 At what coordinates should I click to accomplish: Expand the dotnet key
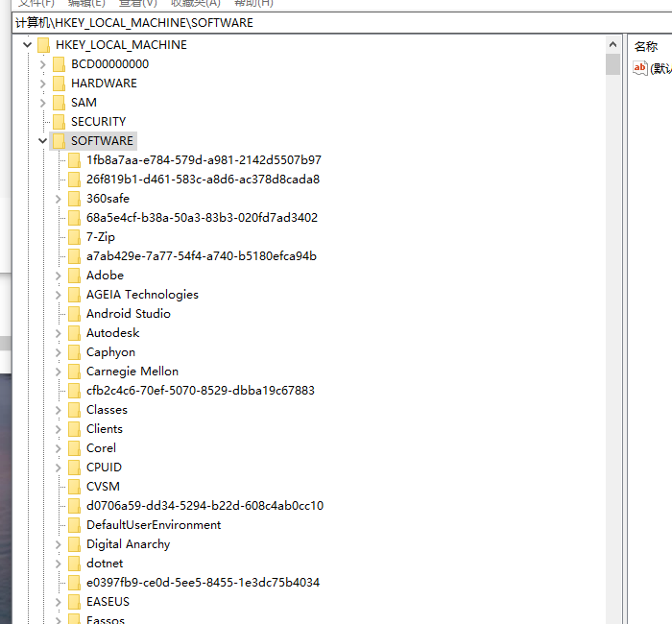[x=59, y=564]
